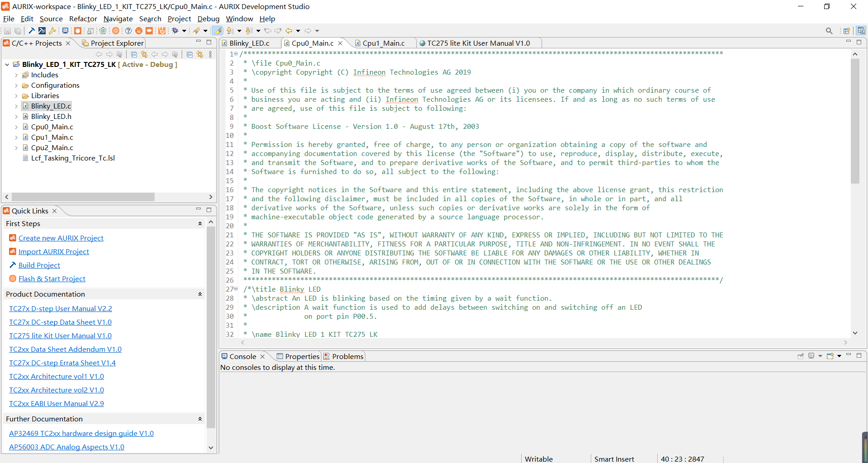Click the Build Project link
Image resolution: width=868 pixels, height=463 pixels.
39,265
